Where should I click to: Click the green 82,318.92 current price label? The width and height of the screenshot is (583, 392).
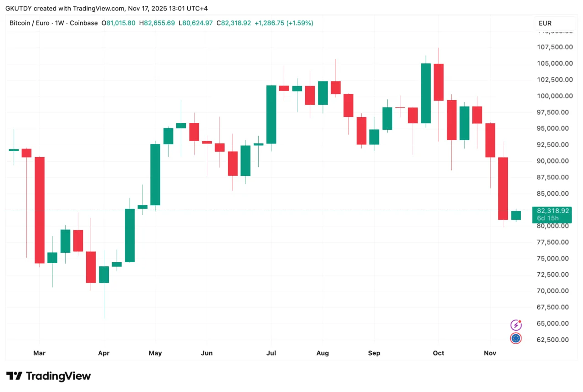(553, 211)
